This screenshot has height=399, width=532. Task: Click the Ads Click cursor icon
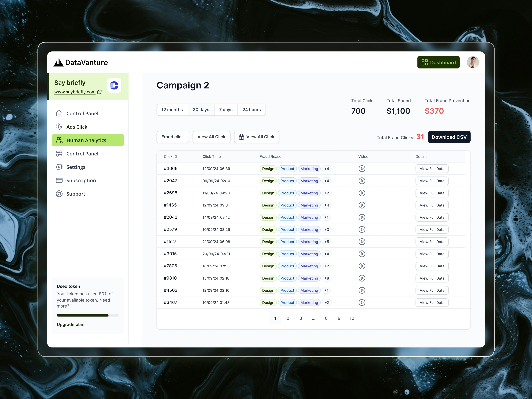pyautogui.click(x=59, y=127)
